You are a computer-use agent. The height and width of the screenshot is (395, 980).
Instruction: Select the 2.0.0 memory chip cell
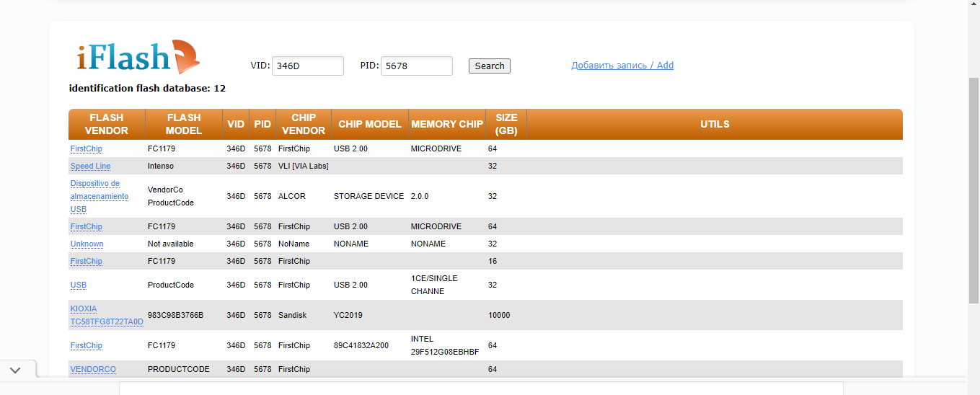(x=420, y=196)
